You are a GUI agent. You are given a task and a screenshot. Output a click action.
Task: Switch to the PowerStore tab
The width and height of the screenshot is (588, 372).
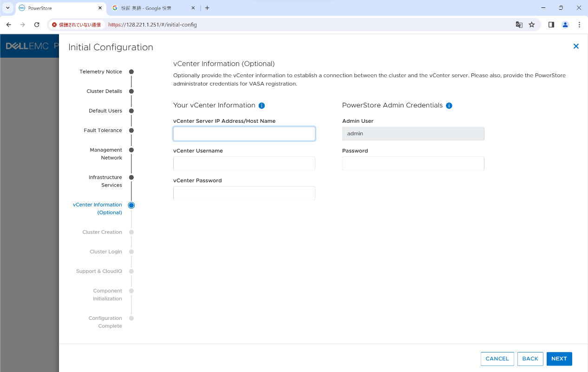point(61,8)
